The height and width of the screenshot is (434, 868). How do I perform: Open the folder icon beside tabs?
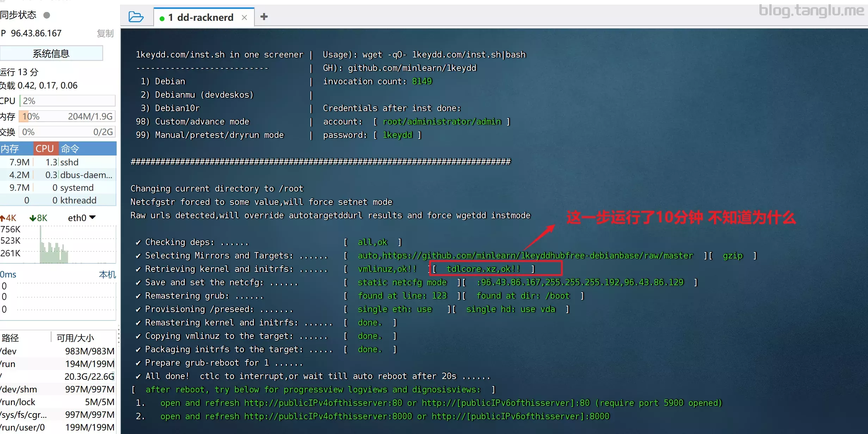136,17
